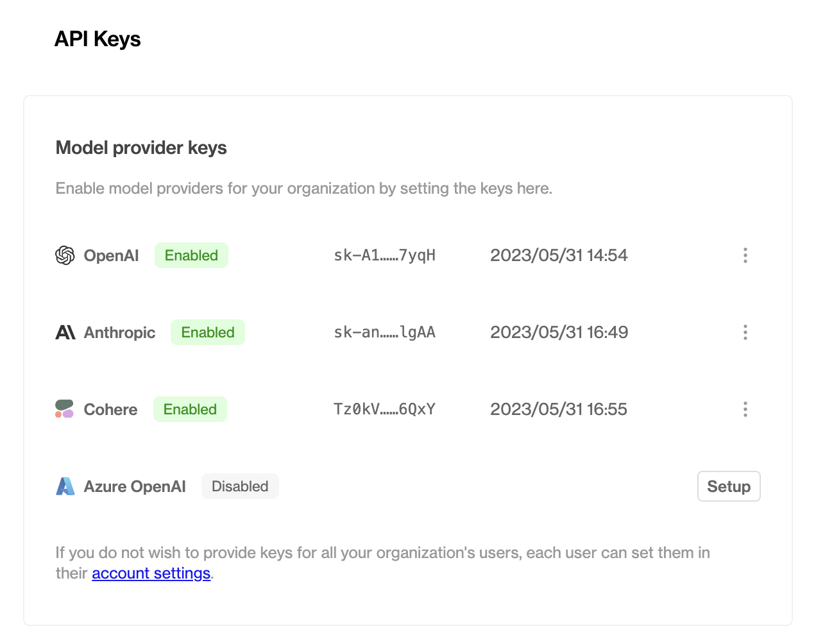Viewport: 816px width, 644px height.
Task: Click the Cohere Enabled status badge
Action: tap(190, 409)
